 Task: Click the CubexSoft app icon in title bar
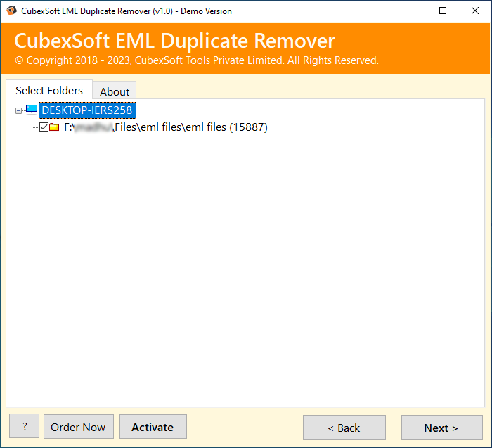11,11
